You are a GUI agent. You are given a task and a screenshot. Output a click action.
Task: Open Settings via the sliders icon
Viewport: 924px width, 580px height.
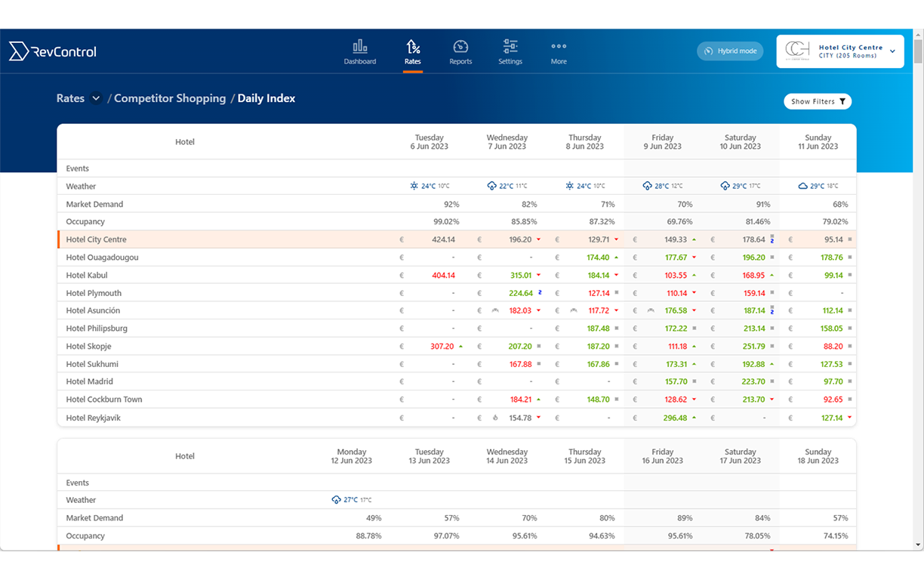coord(510,45)
